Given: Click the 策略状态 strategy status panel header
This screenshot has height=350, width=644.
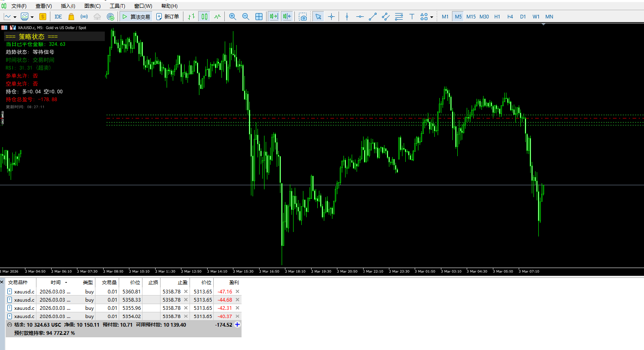Looking at the screenshot, I should click(x=54, y=36).
